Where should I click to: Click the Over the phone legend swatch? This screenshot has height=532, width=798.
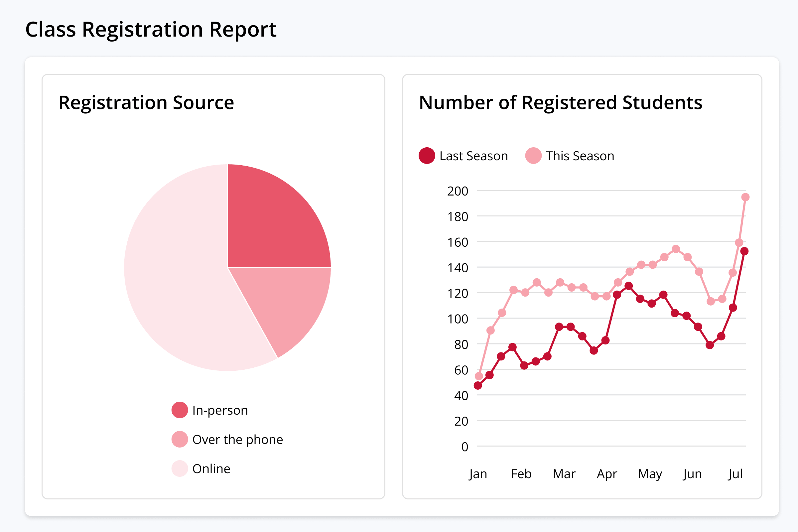(180, 439)
